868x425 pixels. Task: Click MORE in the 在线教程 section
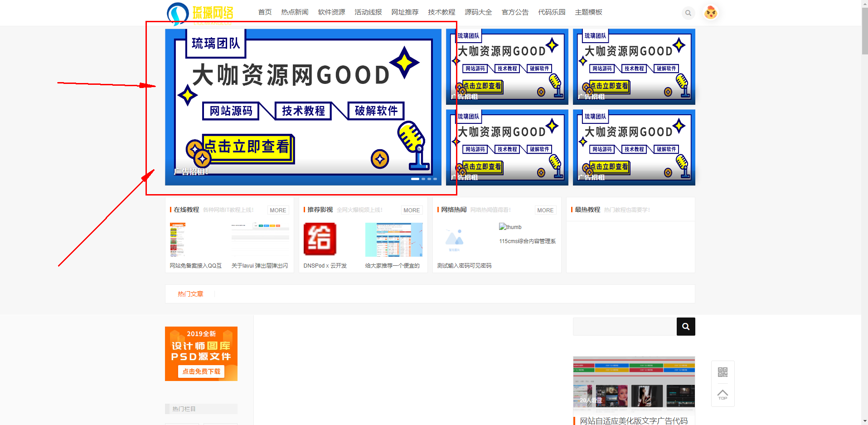tap(278, 210)
